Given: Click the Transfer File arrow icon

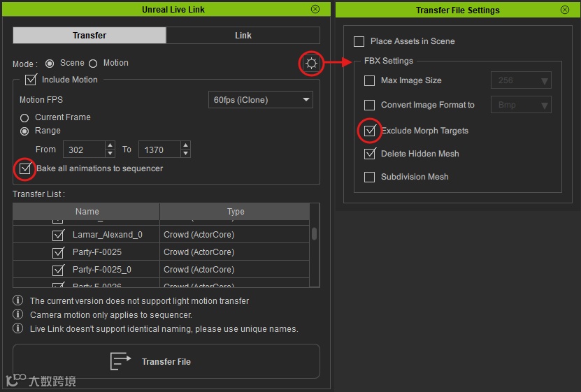Looking at the screenshot, I should pos(120,361).
